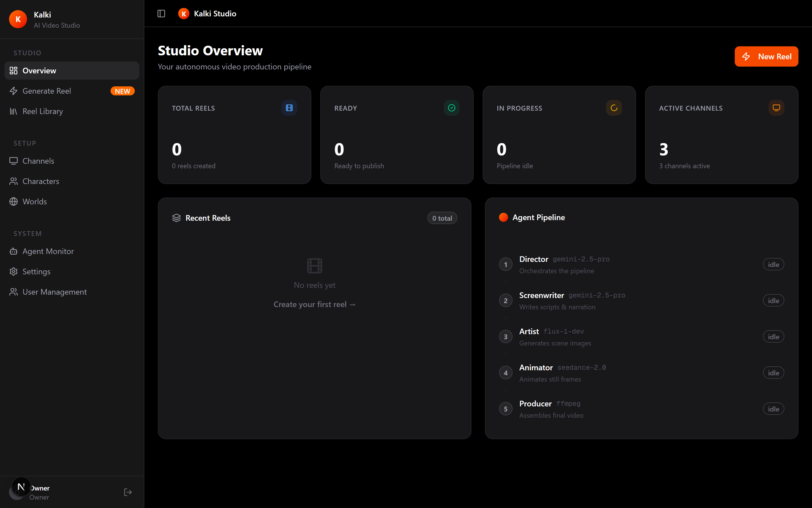
Task: Click the idle status badge for Animator
Action: click(773, 373)
